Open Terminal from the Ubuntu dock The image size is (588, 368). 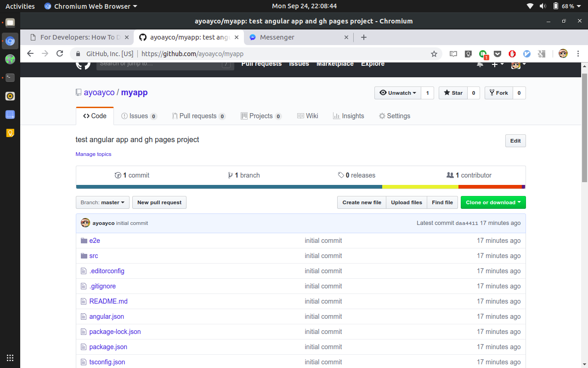10,78
